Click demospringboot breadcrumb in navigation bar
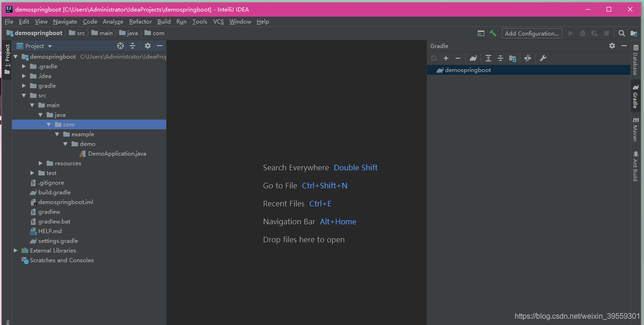The image size is (644, 325). (x=35, y=33)
